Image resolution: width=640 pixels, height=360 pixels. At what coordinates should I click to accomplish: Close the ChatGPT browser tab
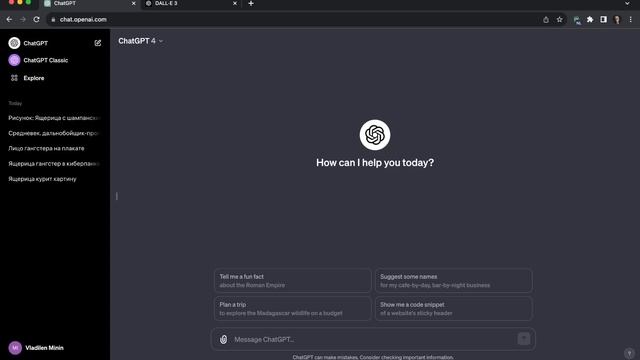pyautogui.click(x=133, y=3)
